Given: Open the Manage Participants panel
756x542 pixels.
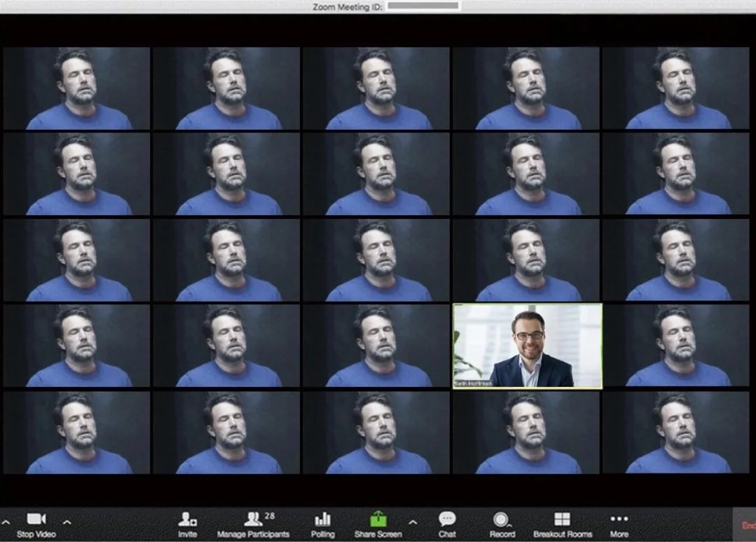Looking at the screenshot, I should point(253,524).
